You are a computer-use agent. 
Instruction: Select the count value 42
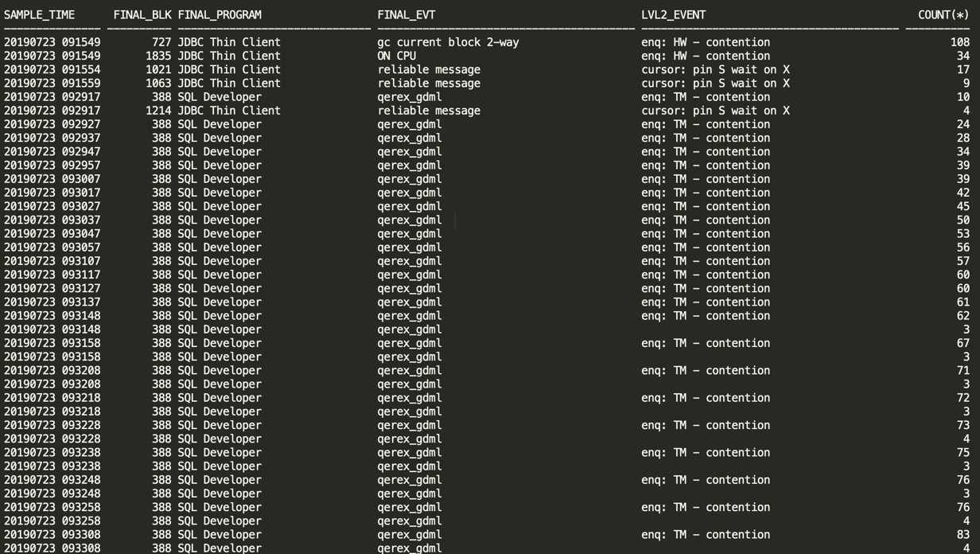click(962, 193)
